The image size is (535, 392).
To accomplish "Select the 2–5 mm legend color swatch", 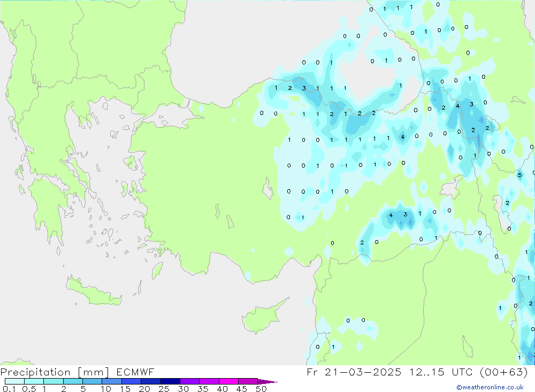I will tap(73, 381).
